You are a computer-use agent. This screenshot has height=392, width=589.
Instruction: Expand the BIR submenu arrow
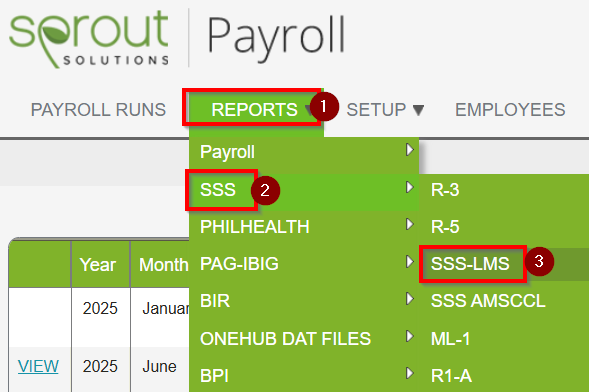pos(409,299)
